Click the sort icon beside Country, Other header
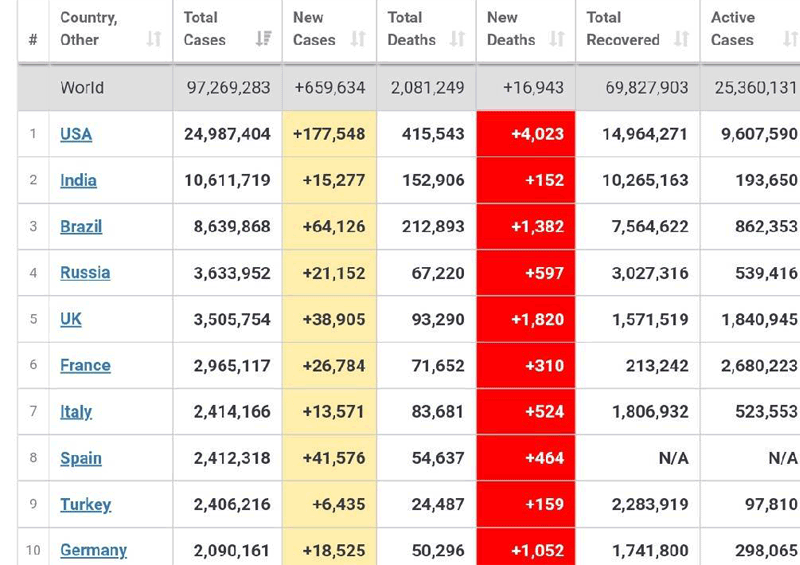This screenshot has width=800, height=565. (154, 39)
